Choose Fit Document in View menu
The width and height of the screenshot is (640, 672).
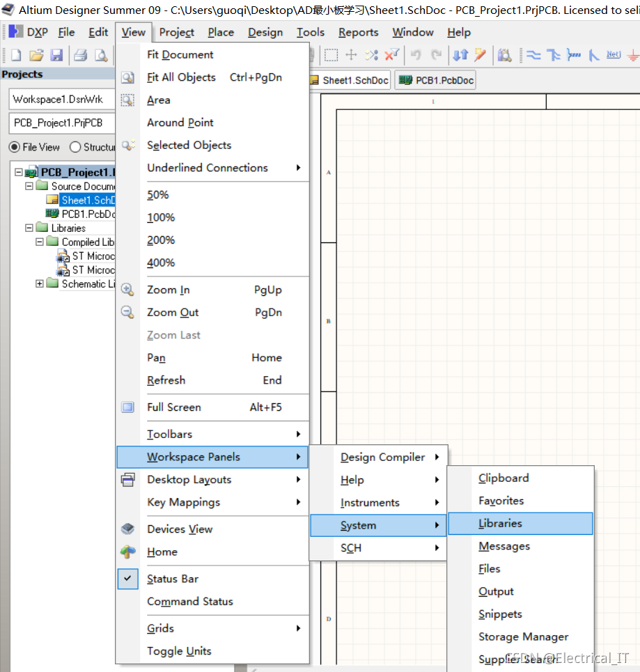click(213, 55)
